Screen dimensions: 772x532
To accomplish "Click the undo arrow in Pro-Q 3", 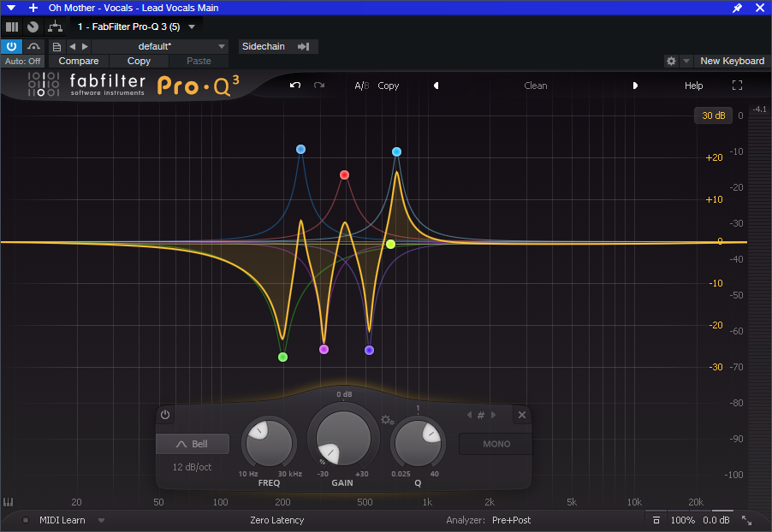I will (x=295, y=86).
